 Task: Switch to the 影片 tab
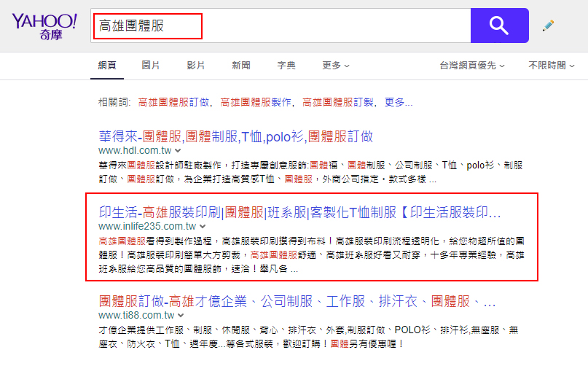point(196,66)
